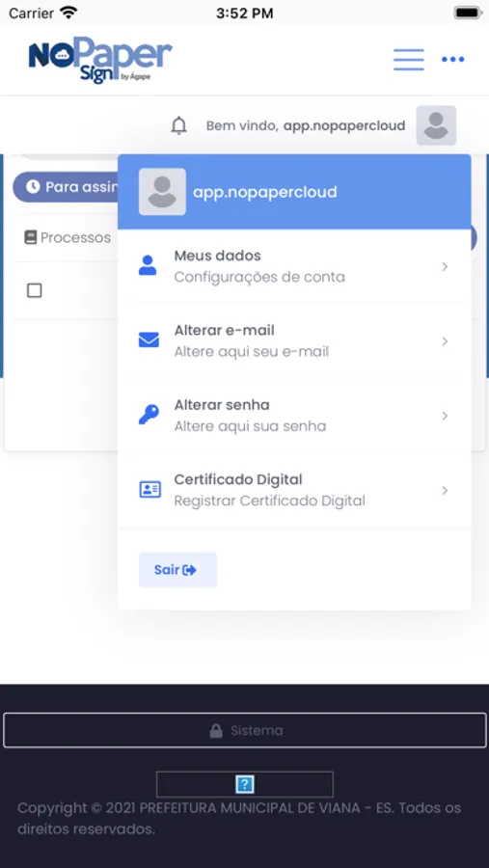Tap the user avatar in header bar
Screen dimensions: 489x868
[x=436, y=125]
